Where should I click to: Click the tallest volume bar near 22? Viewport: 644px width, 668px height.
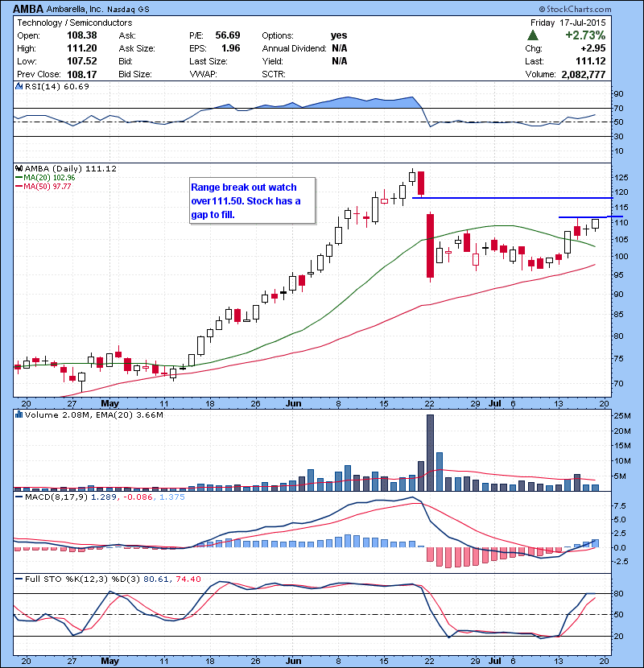[x=430, y=453]
